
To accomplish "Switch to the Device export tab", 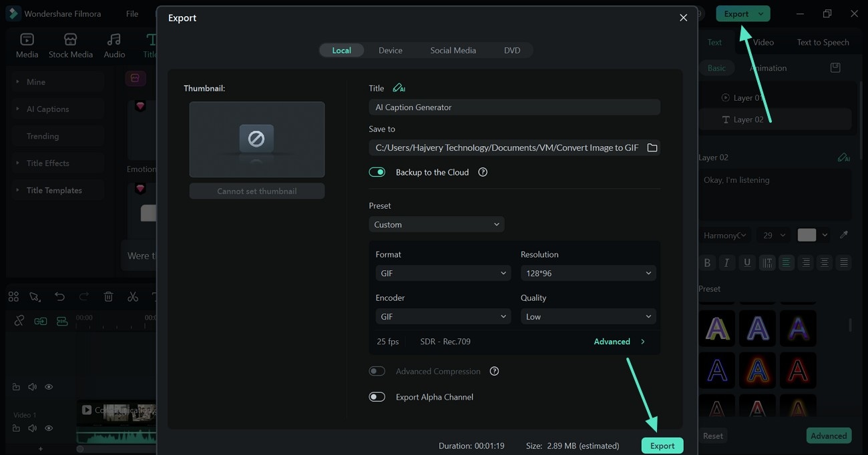I will coord(391,50).
